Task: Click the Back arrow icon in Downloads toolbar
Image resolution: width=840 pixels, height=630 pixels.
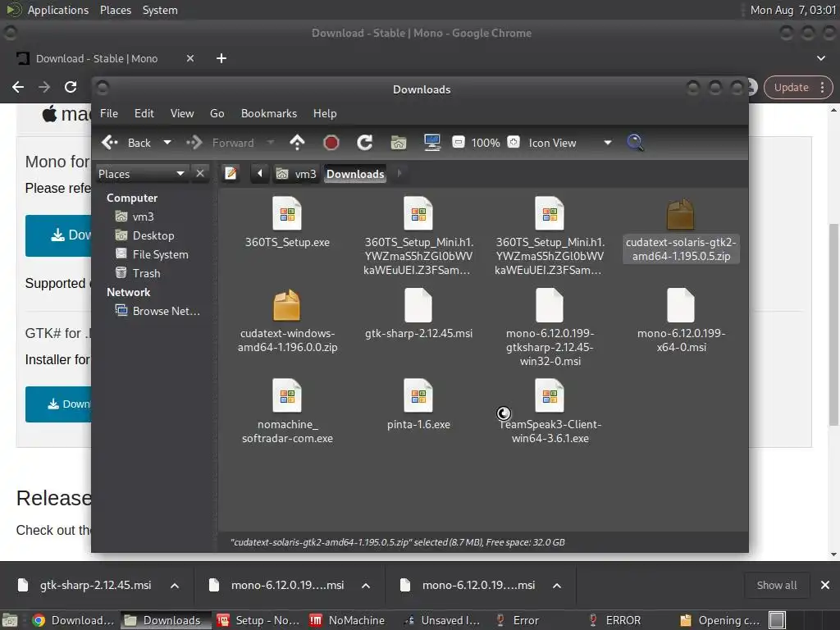Action: tap(110, 143)
